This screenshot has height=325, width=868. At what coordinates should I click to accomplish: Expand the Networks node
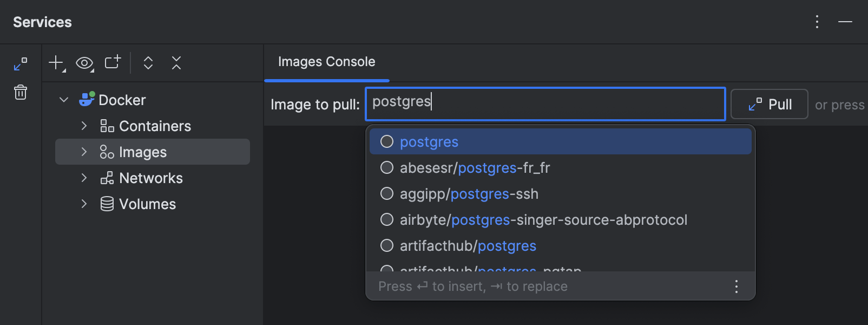84,178
